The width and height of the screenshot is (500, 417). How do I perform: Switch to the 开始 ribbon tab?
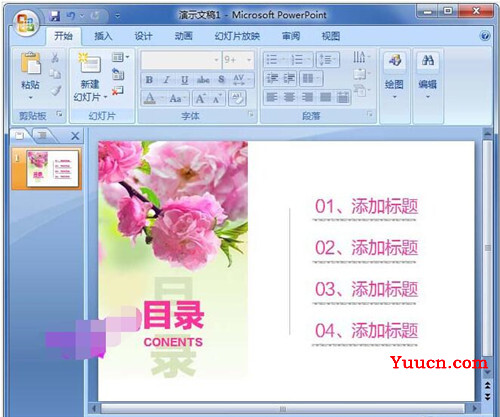point(63,36)
